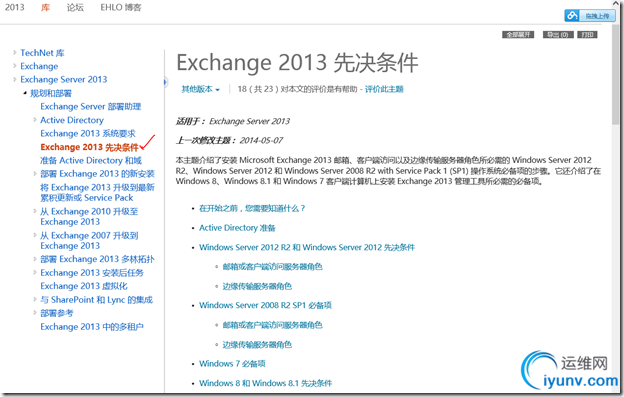Screen dimensions: 624x397
Task: Open Exchange 2013 安装后任务 tree link text
Action: click(x=92, y=272)
